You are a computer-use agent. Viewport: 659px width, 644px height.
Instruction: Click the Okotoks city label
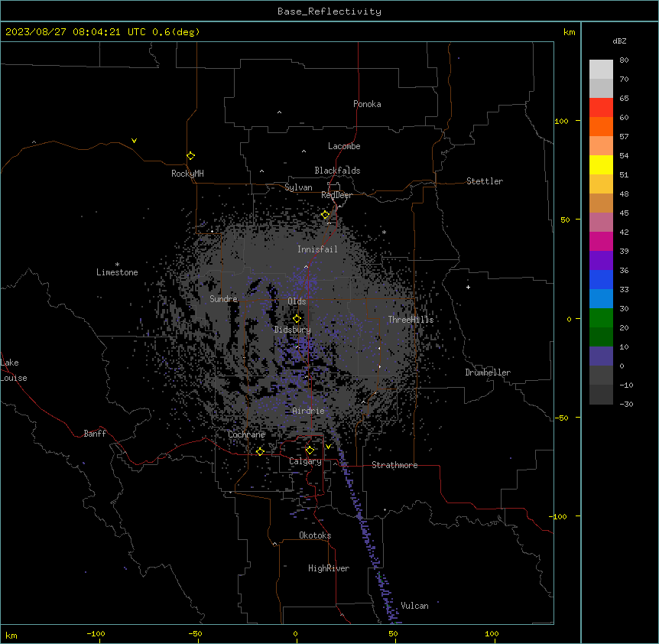point(315,535)
